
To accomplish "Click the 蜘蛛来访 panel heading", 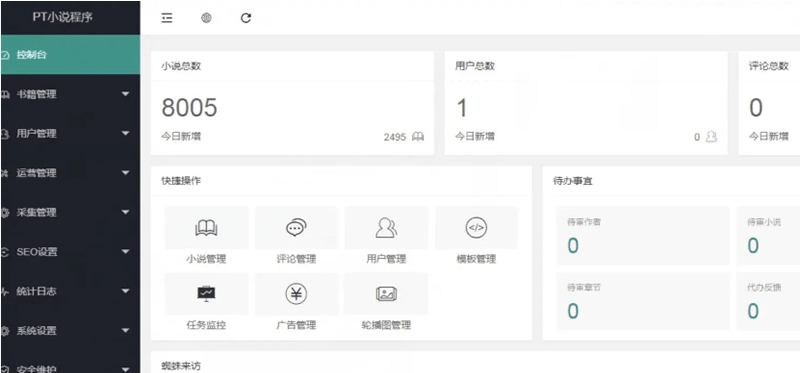I will pyautogui.click(x=181, y=366).
